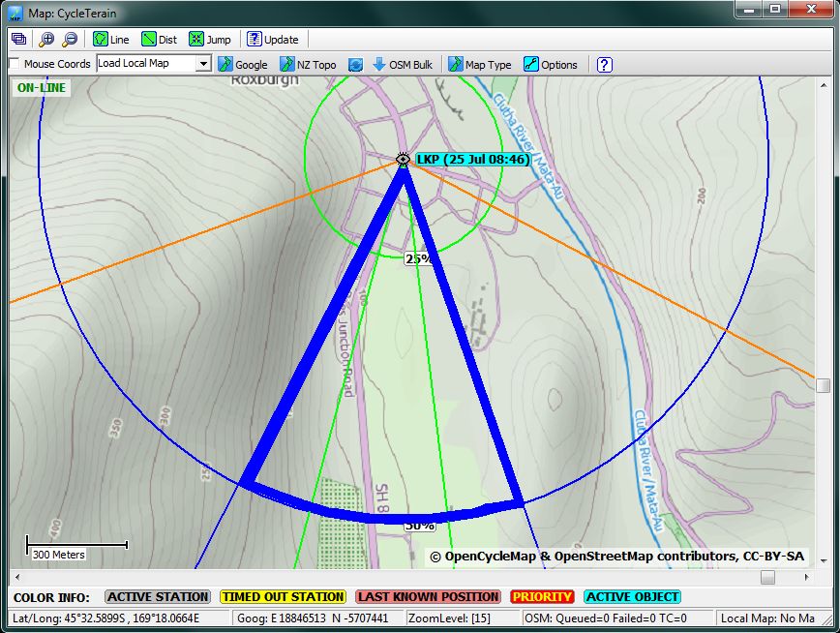Click the Map: CycleTerain title bar icon
Image resolution: width=840 pixels, height=633 pixels.
point(16,13)
